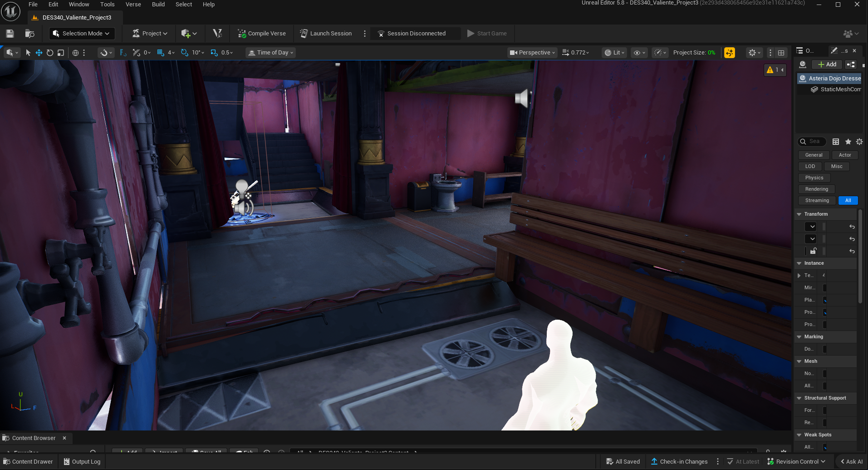Image resolution: width=868 pixels, height=470 pixels.
Task: Activate the Translate move tool
Action: [39, 53]
